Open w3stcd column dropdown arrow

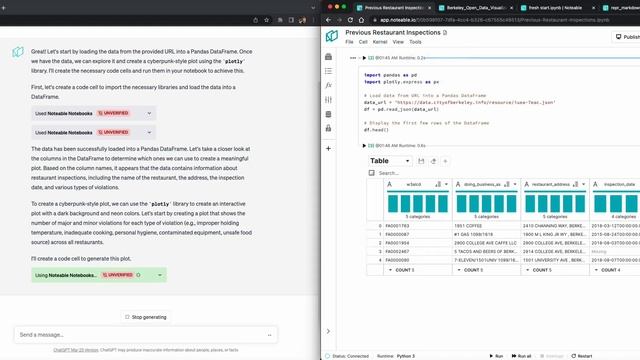coord(446,184)
